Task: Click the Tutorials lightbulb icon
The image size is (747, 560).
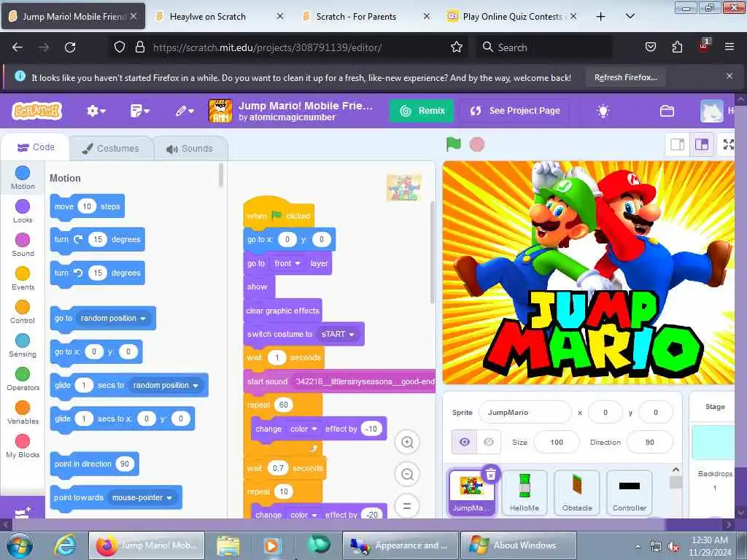Action: click(603, 111)
